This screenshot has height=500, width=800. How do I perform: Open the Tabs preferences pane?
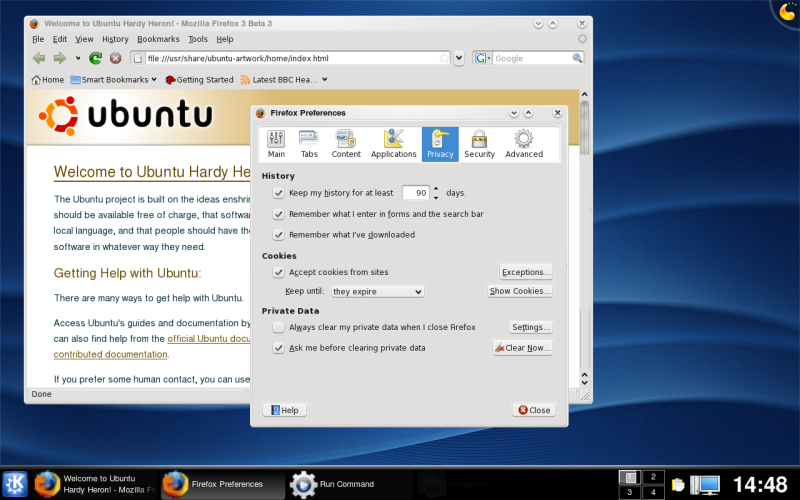pos(309,144)
